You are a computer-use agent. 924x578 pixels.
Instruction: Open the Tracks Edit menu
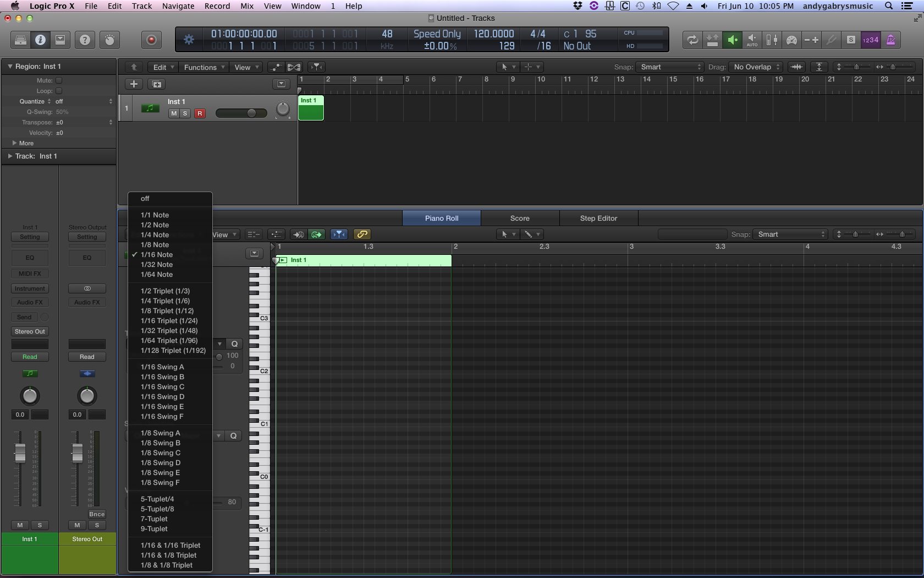tap(163, 67)
